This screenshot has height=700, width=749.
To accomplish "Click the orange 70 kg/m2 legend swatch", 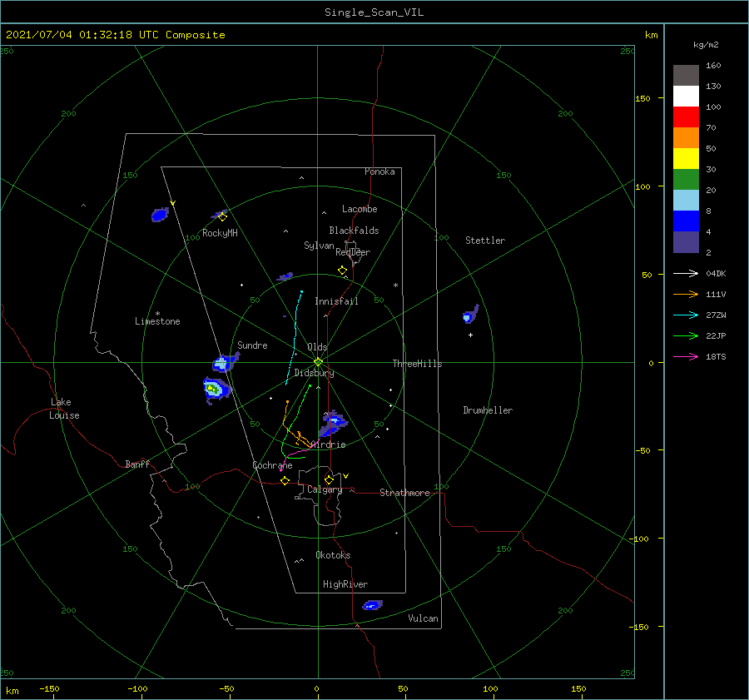I will pos(686,137).
